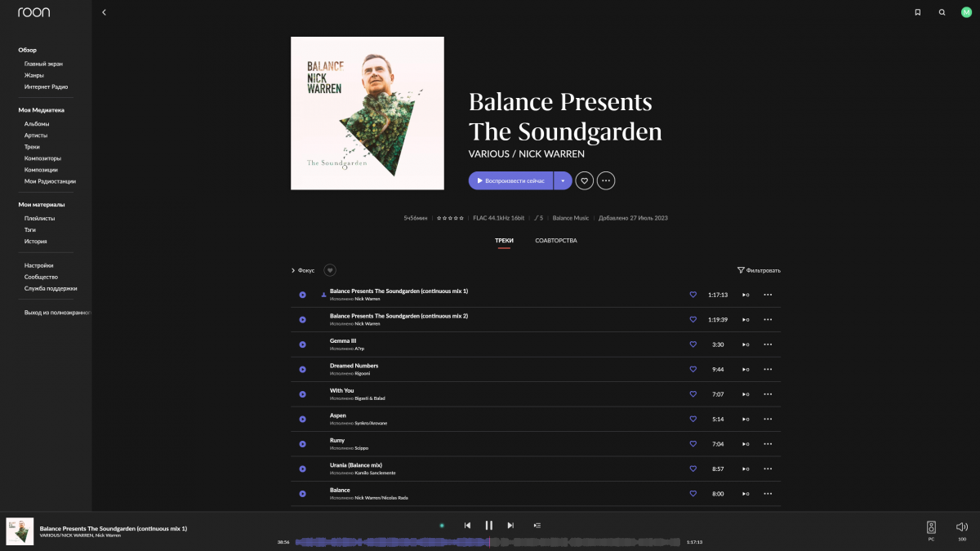This screenshot has width=980, height=551.
Task: Open Интернет Радио in sidebar
Action: pyautogui.click(x=46, y=87)
